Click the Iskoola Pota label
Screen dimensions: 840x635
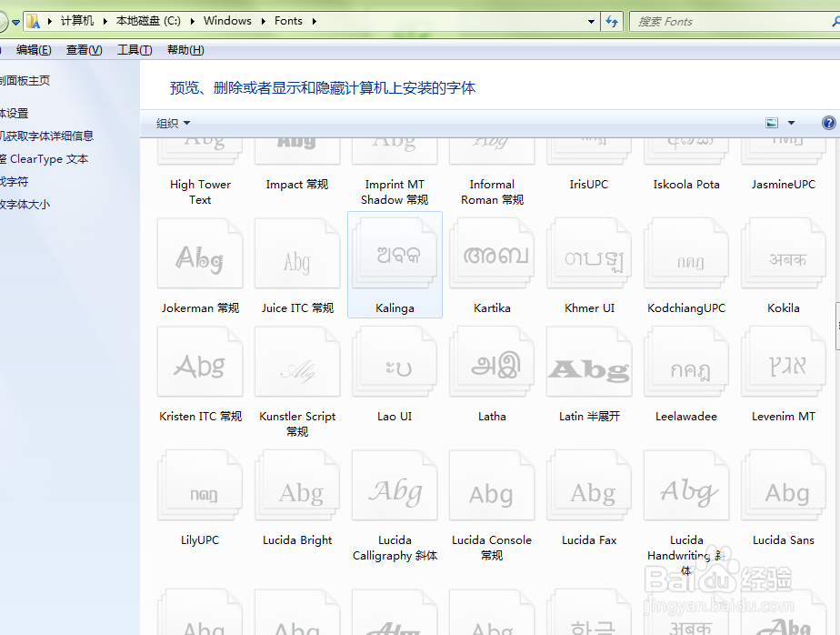click(686, 185)
